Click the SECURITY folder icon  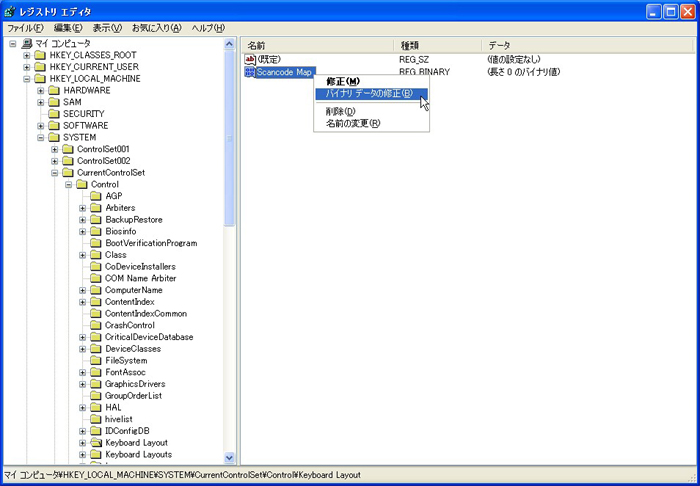pos(54,114)
